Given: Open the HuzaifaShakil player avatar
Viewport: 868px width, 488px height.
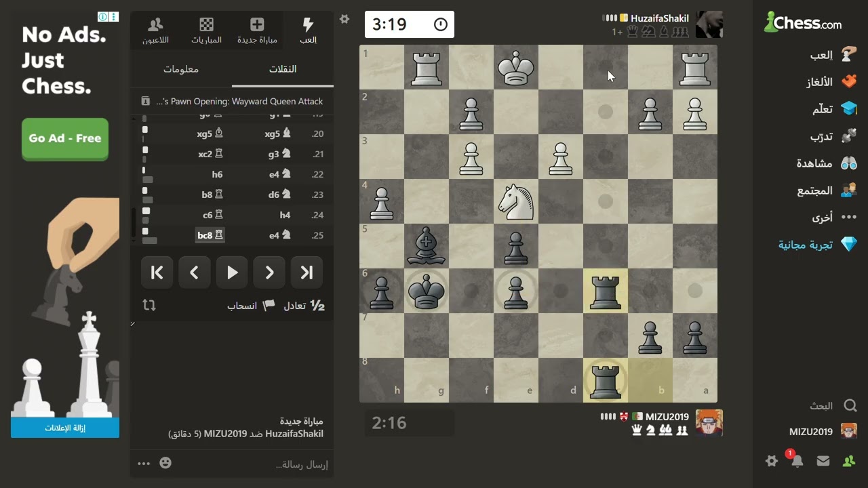Looking at the screenshot, I should point(709,24).
